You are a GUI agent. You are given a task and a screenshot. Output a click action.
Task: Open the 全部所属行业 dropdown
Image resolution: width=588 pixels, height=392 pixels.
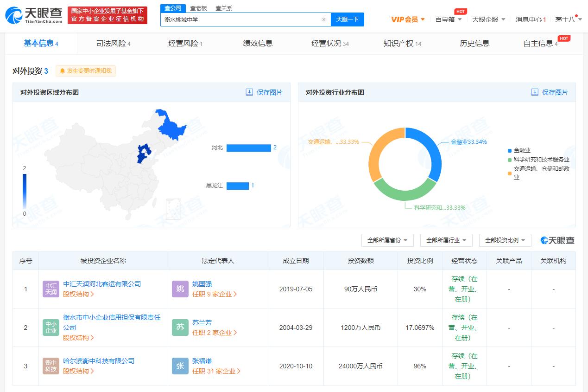coord(446,240)
